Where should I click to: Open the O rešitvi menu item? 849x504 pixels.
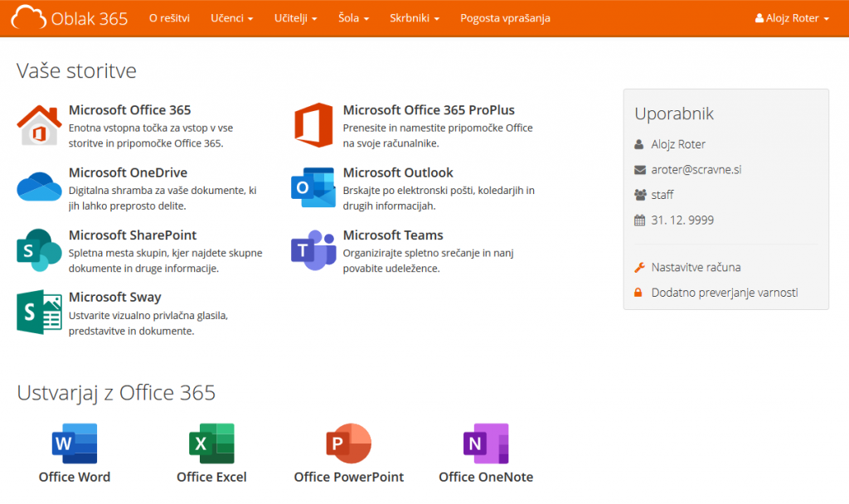169,18
